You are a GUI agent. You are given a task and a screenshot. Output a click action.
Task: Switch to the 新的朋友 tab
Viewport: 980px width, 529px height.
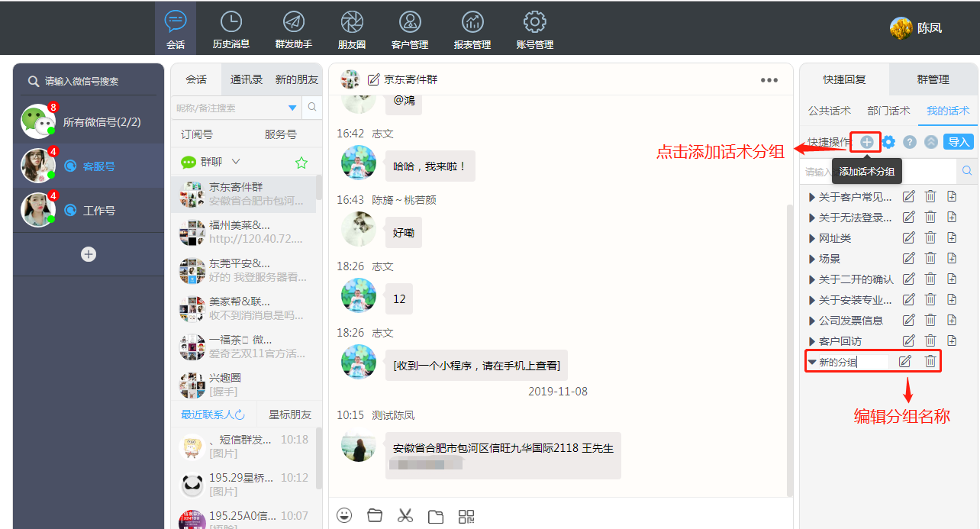pyautogui.click(x=297, y=79)
